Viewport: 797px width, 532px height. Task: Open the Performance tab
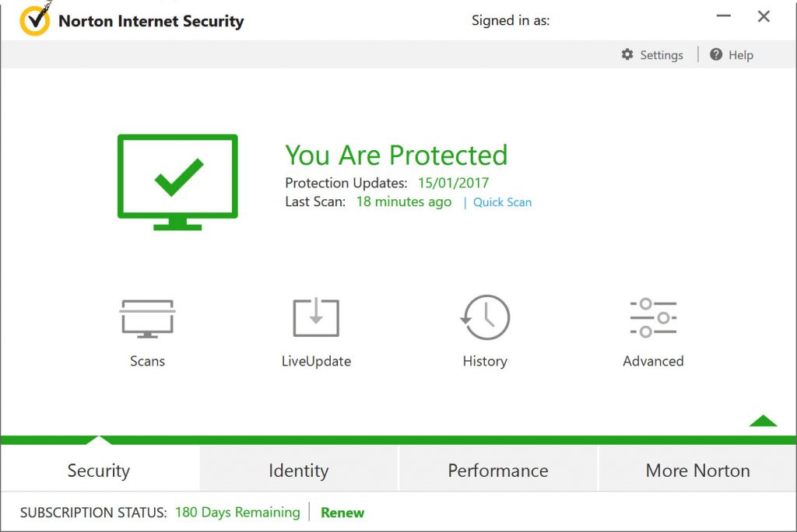click(x=498, y=470)
